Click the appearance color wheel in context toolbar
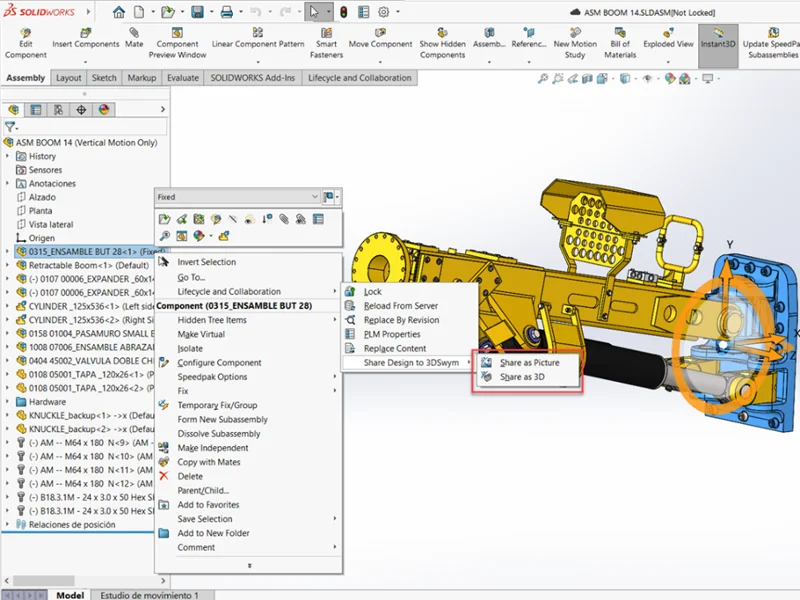 coord(198,236)
